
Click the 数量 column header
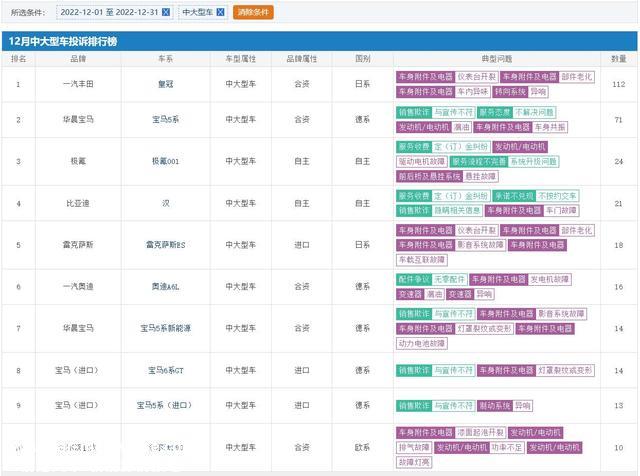point(618,59)
